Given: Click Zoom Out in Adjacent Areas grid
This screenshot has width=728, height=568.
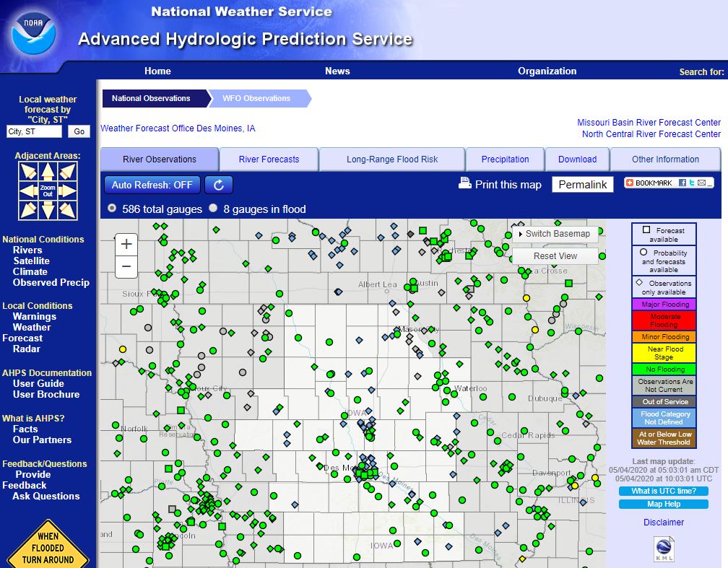Looking at the screenshot, I should [x=48, y=191].
